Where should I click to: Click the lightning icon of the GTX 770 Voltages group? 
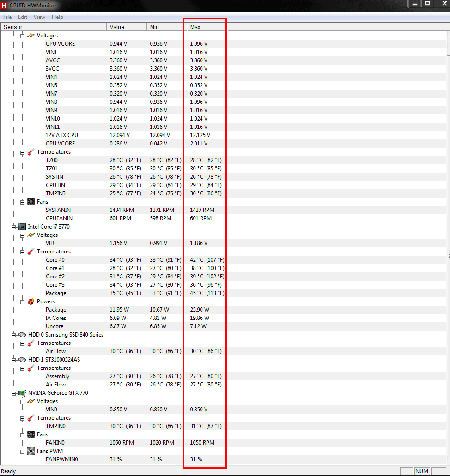point(30,401)
